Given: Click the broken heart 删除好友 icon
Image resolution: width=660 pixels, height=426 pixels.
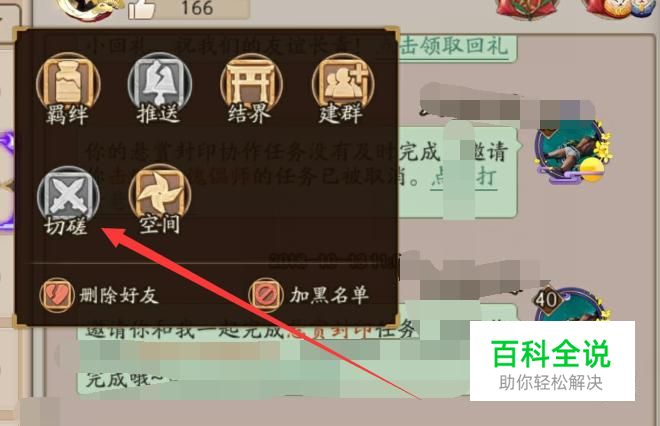Looking at the screenshot, I should (x=56, y=295).
